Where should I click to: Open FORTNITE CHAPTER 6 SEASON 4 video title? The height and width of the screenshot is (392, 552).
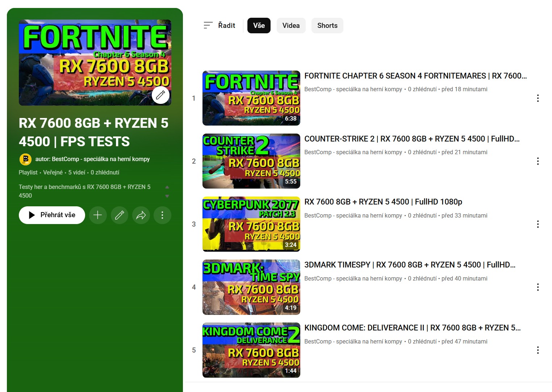coord(415,76)
